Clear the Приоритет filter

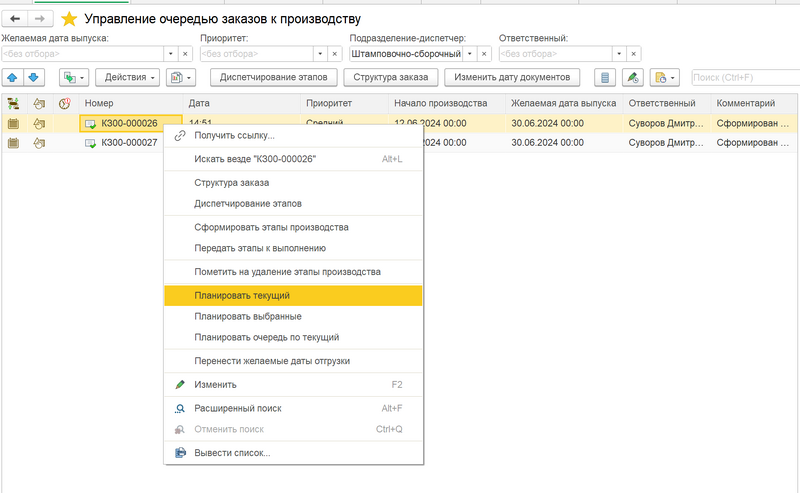335,54
